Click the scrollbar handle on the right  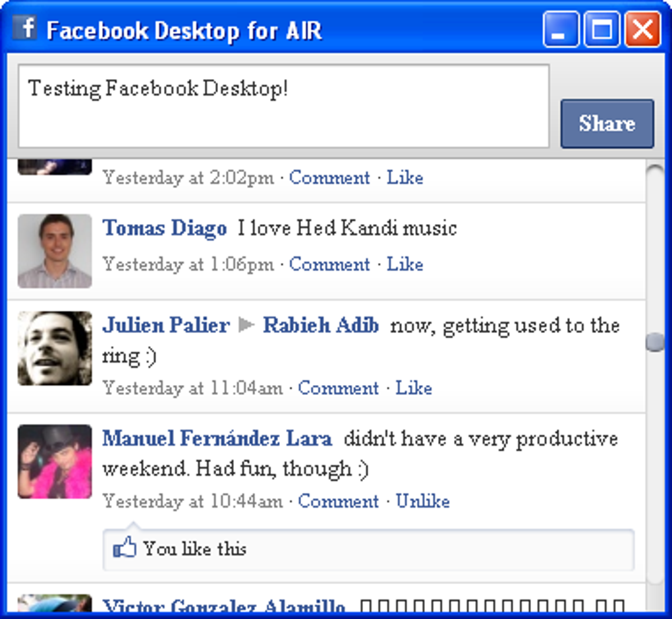655,341
